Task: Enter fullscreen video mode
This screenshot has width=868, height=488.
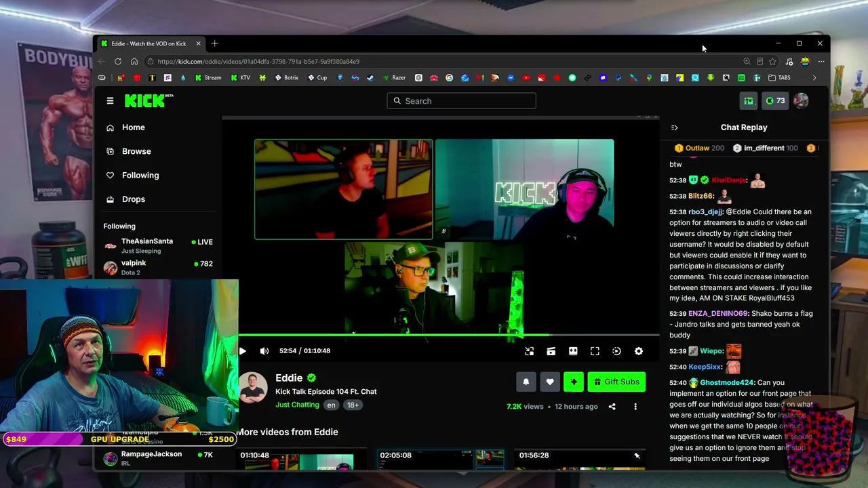Action: (595, 351)
